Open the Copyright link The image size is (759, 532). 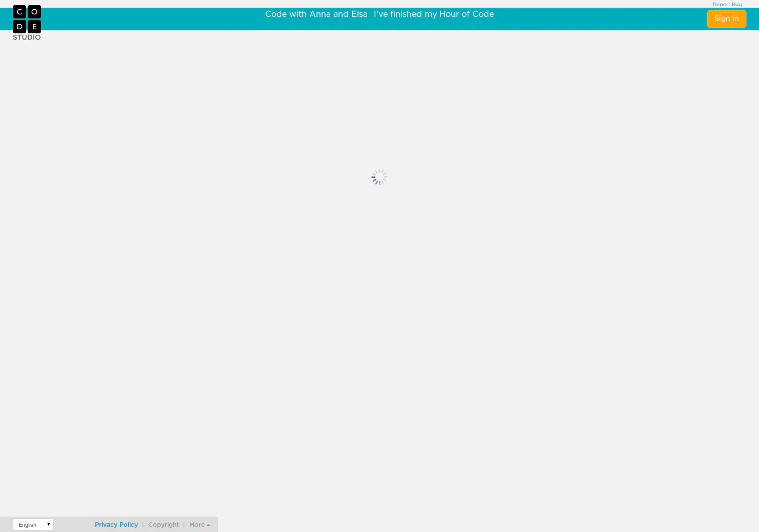[x=164, y=525]
